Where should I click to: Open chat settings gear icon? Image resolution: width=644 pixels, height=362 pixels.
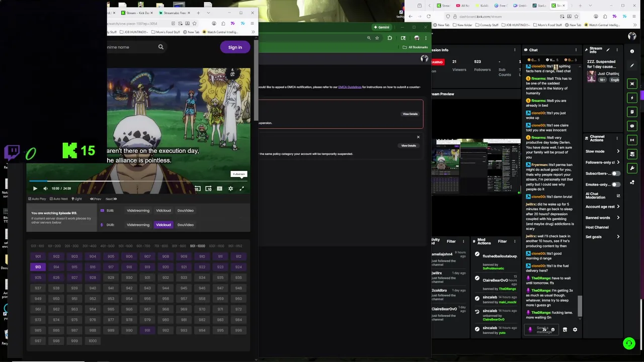[x=575, y=330]
